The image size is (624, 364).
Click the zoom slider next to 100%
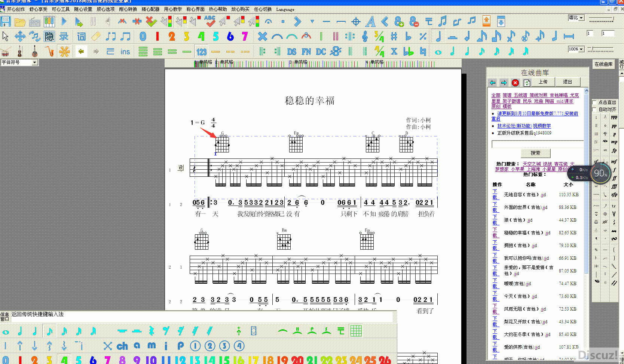point(600,49)
